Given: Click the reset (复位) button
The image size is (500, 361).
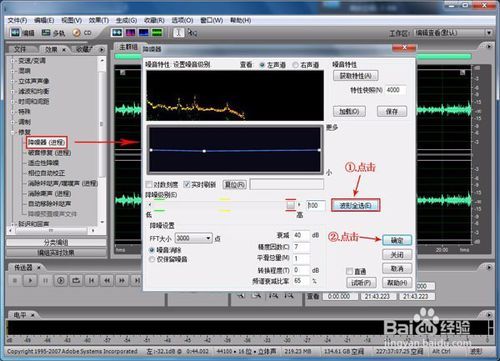Looking at the screenshot, I should point(234,184).
